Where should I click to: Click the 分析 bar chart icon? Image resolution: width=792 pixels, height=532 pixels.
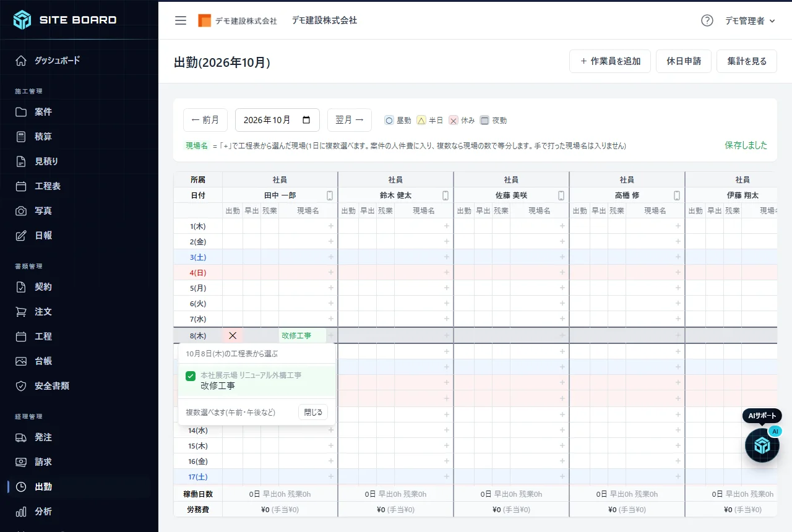[21, 512]
